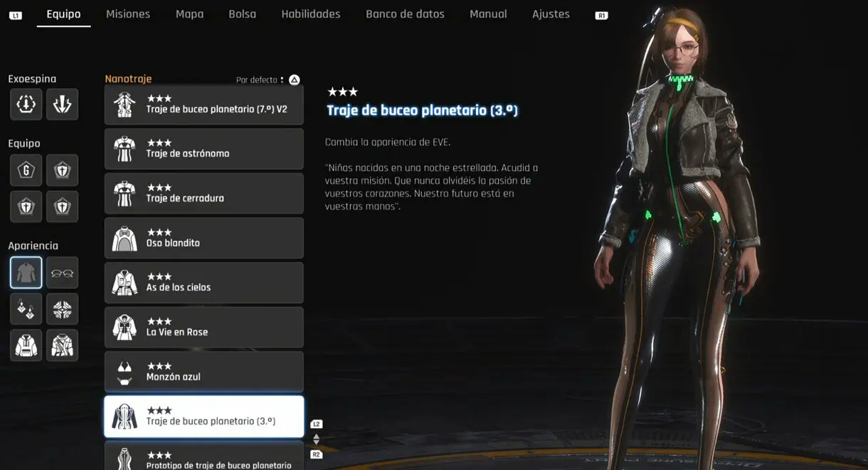Select La Vie en Rose nanosuit
This screenshot has width=868, height=470.
click(204, 327)
